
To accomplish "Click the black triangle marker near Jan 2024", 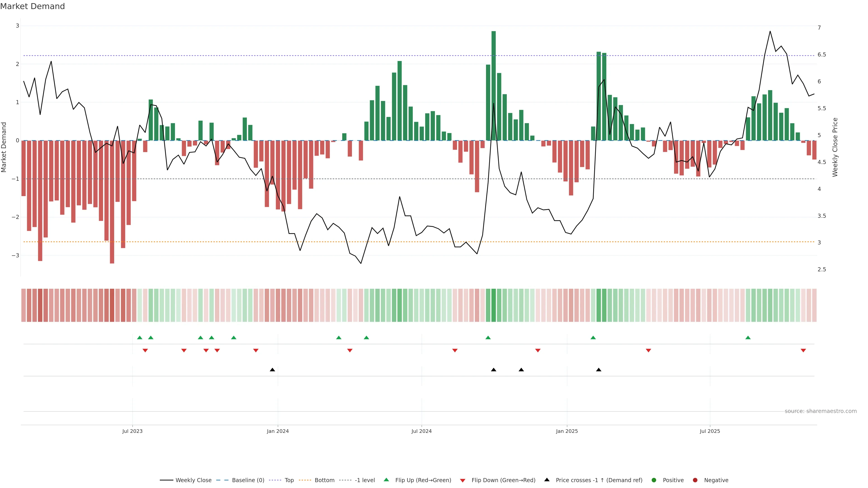I will click(272, 370).
